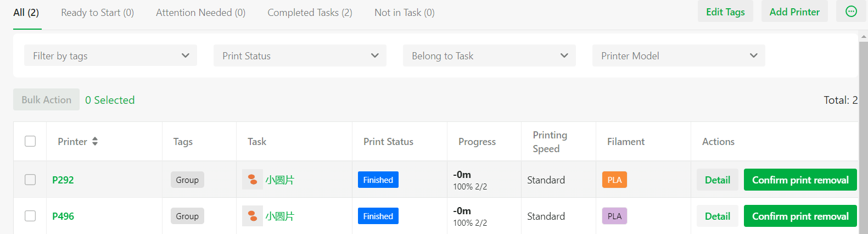
Task: Click the orange PLA filament badge
Action: [614, 180]
